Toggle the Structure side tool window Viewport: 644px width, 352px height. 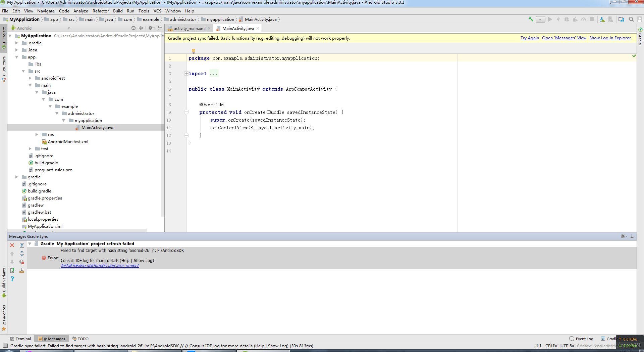pos(4,69)
